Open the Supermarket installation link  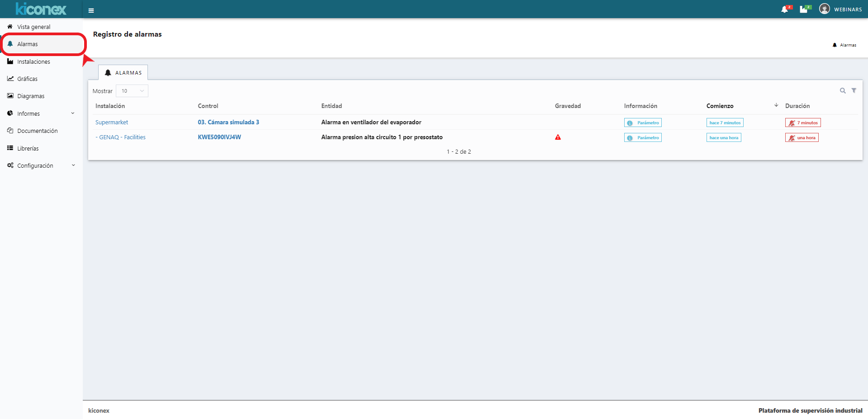(x=112, y=122)
